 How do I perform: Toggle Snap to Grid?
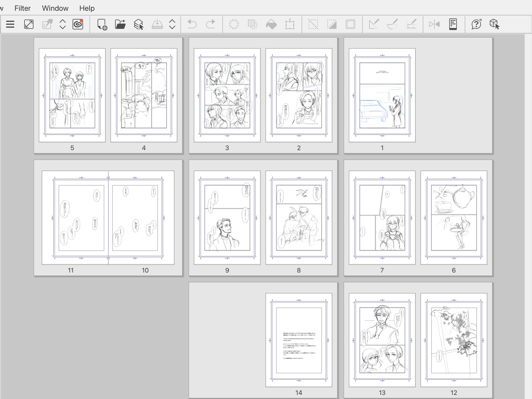(411, 24)
